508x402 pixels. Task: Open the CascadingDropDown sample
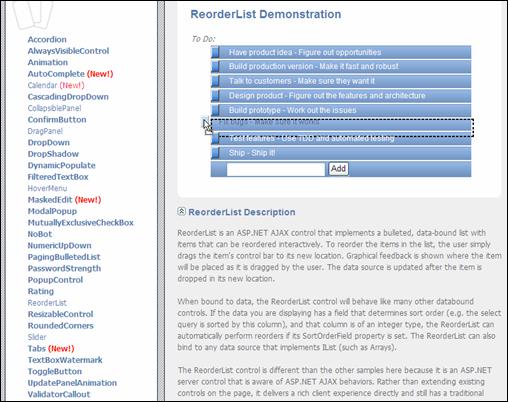(x=68, y=97)
